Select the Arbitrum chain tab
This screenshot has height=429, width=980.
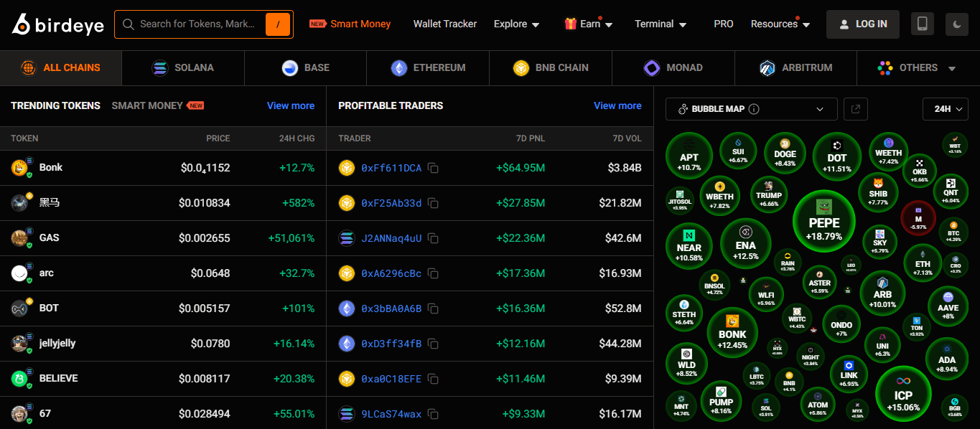click(x=795, y=68)
